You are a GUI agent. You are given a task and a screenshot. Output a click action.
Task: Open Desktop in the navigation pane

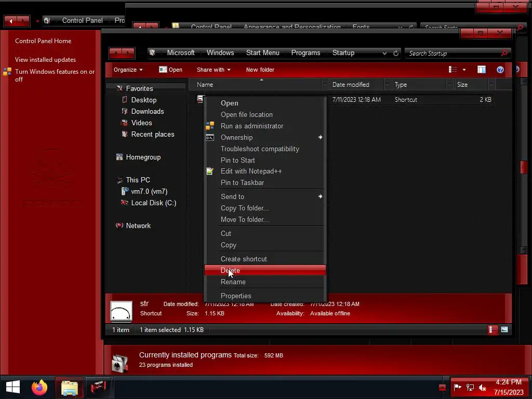(x=144, y=100)
